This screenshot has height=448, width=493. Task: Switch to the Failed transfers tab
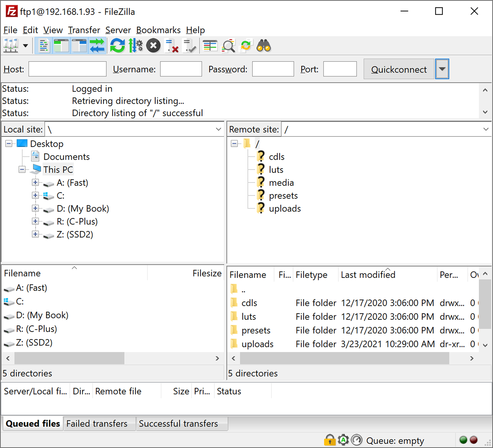[97, 424]
